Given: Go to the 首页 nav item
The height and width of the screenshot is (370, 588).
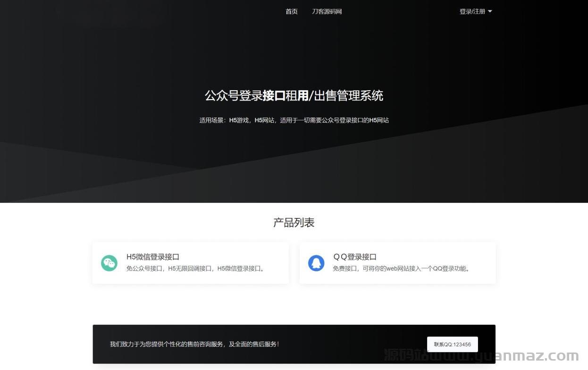Looking at the screenshot, I should coord(292,12).
